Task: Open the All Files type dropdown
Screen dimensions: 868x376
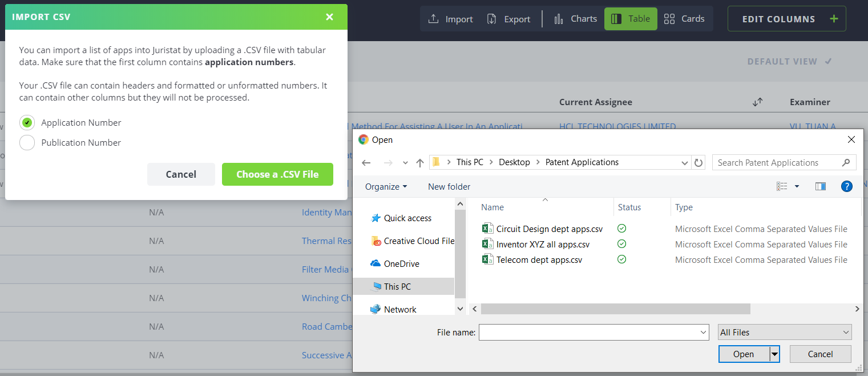Action: 785,332
